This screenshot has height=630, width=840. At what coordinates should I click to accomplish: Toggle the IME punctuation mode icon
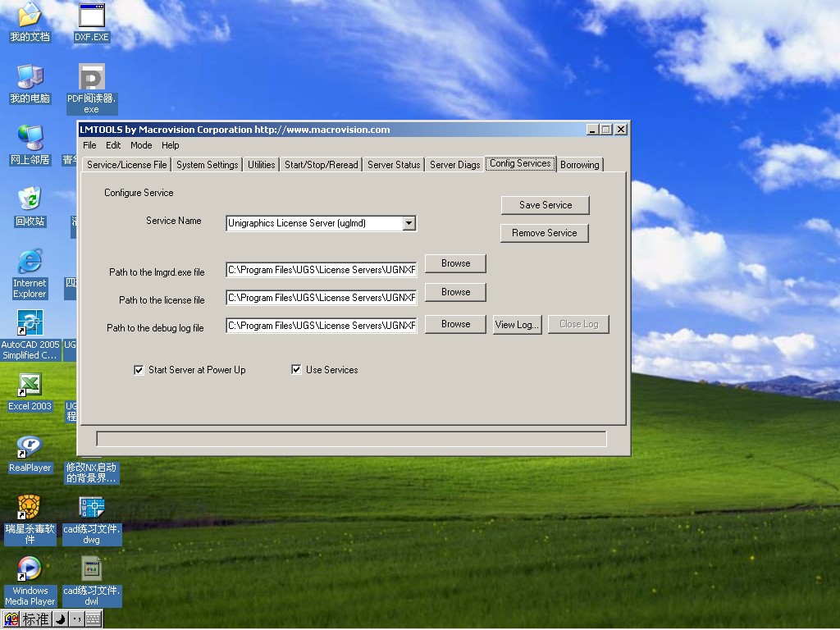76,620
